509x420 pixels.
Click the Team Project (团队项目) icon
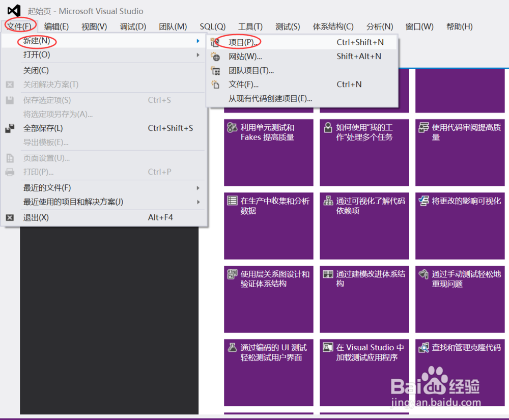pos(215,70)
